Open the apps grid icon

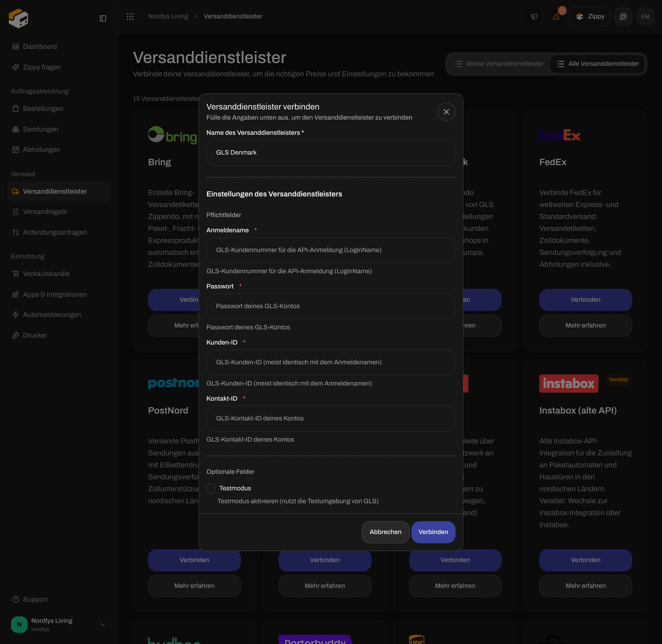pyautogui.click(x=130, y=16)
